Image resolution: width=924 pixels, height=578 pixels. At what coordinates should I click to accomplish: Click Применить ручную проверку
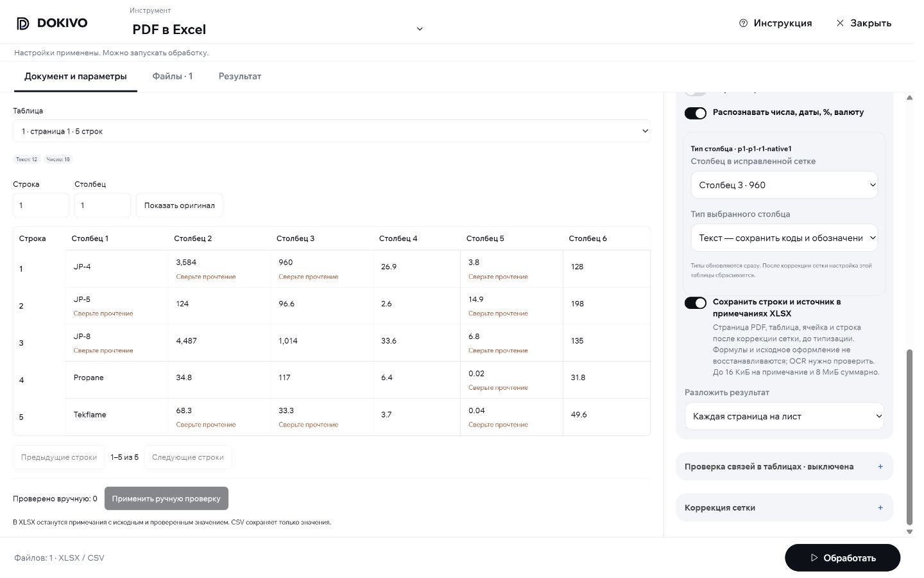pos(166,498)
